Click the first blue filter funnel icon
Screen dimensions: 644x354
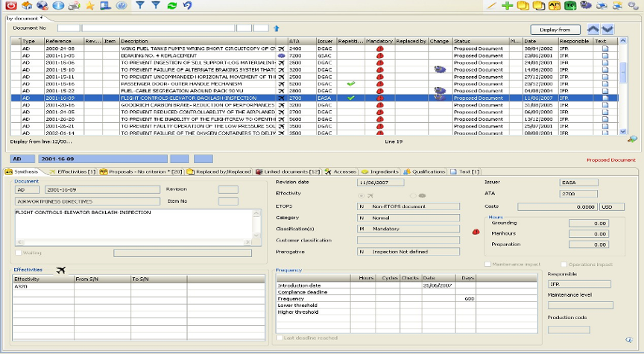tap(140, 5)
